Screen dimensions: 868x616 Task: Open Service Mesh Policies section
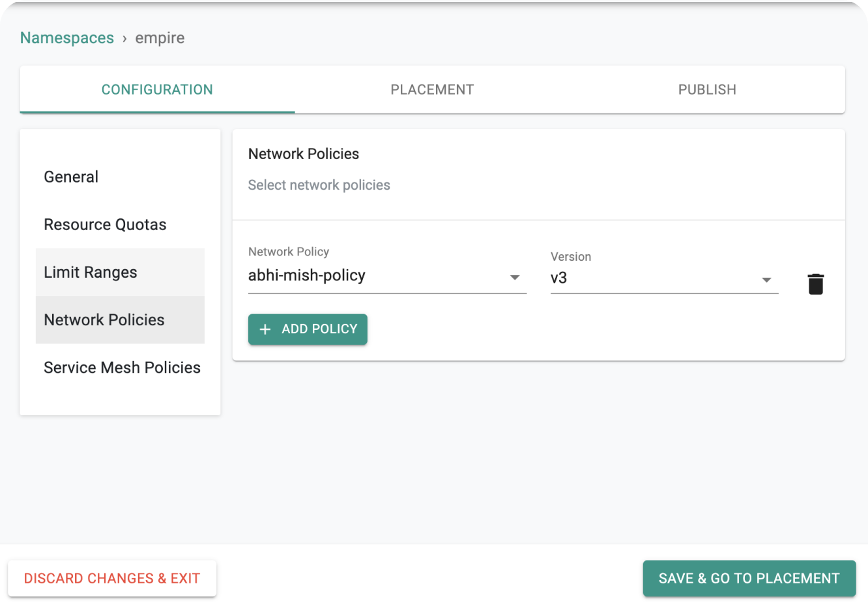click(x=122, y=367)
